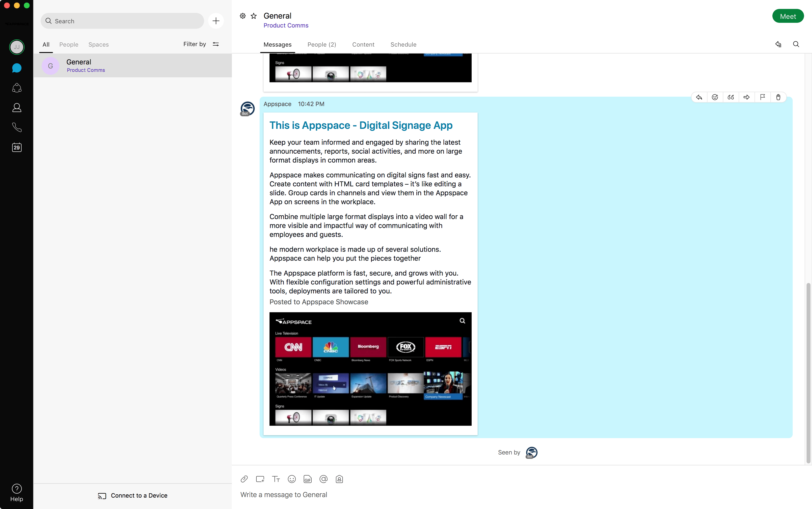Image resolution: width=812 pixels, height=509 pixels.
Task: Open the Meetings calendar icon
Action: tap(17, 147)
